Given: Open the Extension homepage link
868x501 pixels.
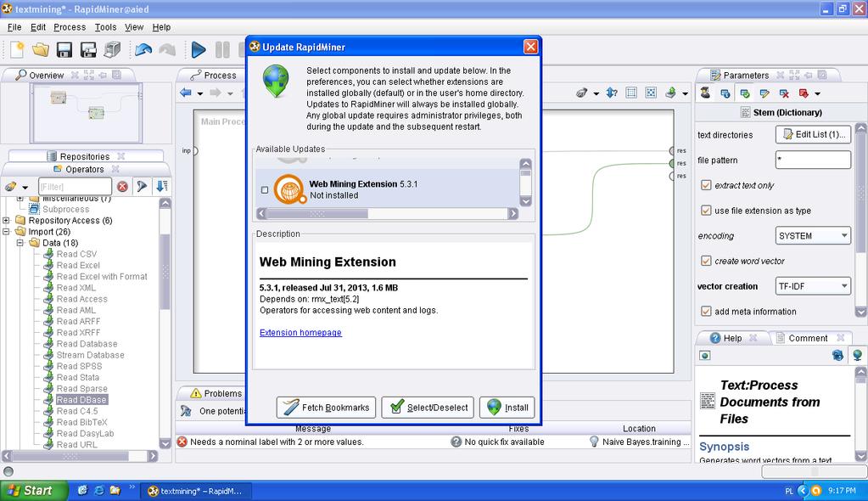Looking at the screenshot, I should tap(300, 332).
